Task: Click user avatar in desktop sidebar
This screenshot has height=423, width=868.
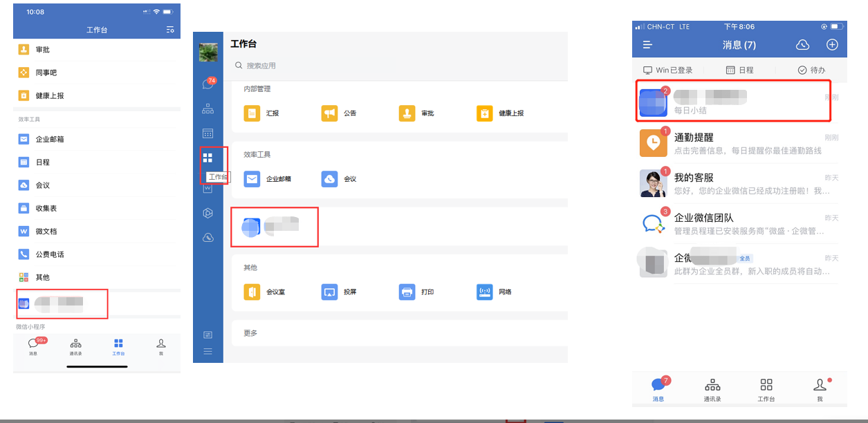Action: pyautogui.click(x=208, y=53)
